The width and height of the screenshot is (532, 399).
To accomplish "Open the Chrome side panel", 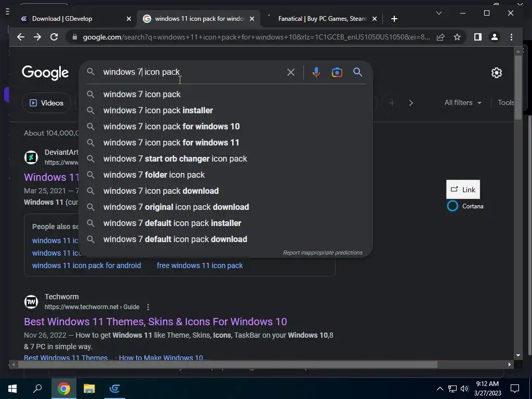I will [478, 37].
